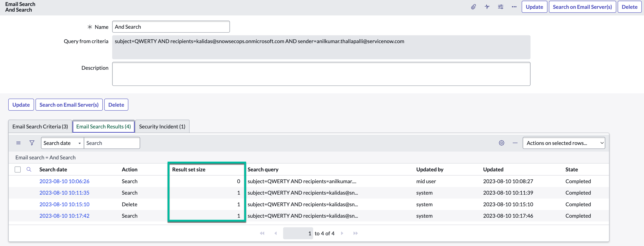Click the Update button in the header
The width and height of the screenshot is (644, 246).
pos(534,7)
